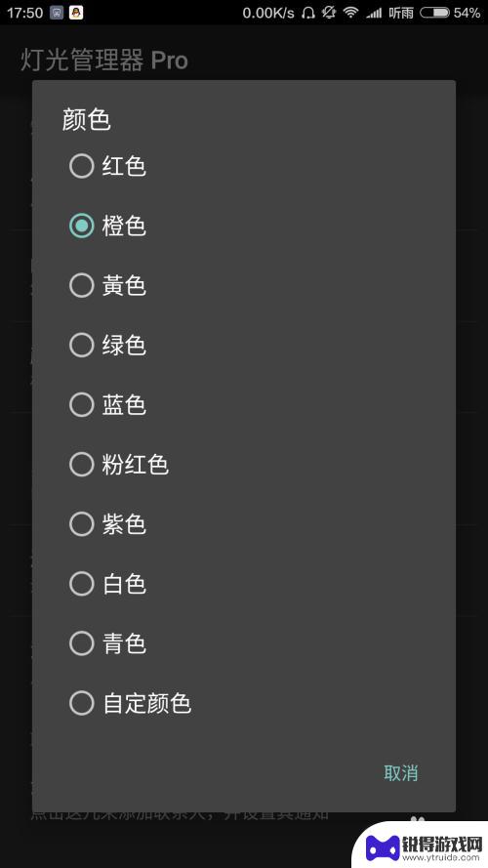Viewport: 488px width, 868px height.
Task: Tap the robot notification icon in status bar
Action: pos(57,13)
